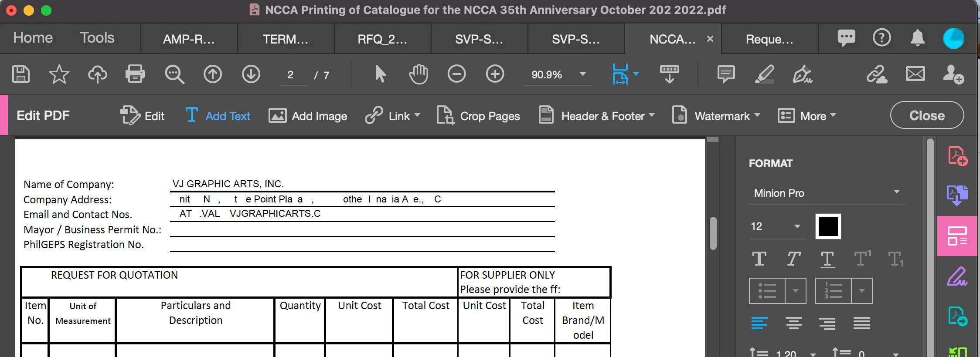The image size is (980, 357).
Task: Click the upload to cloud icon
Action: (x=97, y=74)
